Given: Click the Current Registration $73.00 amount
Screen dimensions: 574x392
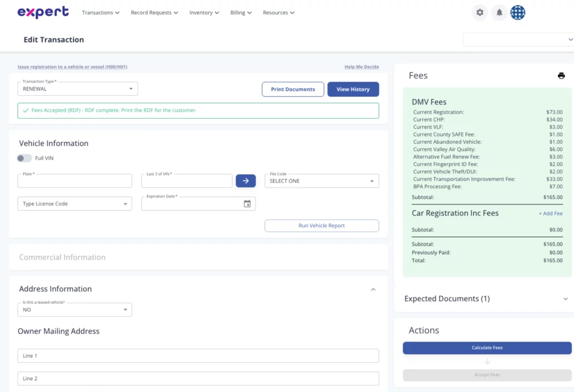Looking at the screenshot, I should point(554,112).
